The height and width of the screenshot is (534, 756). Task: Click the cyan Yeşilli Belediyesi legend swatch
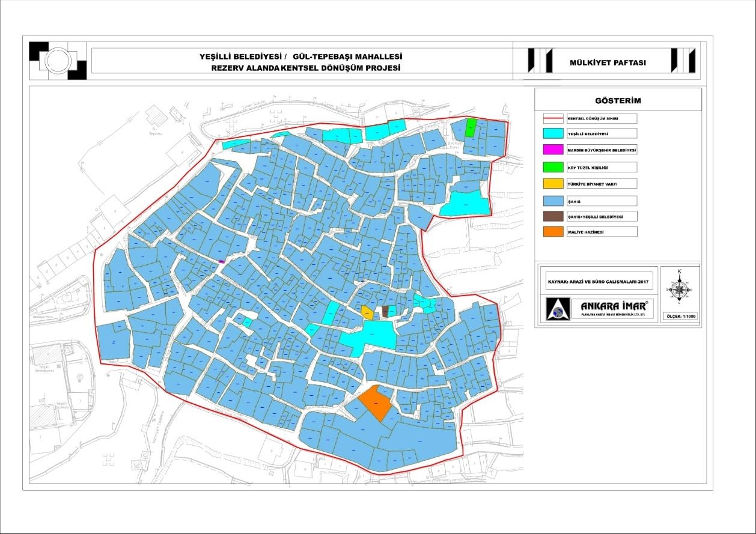551,134
